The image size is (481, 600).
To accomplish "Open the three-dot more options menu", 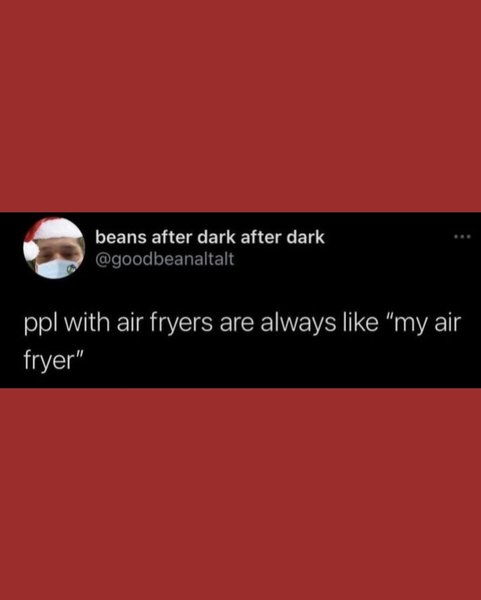I will click(462, 237).
